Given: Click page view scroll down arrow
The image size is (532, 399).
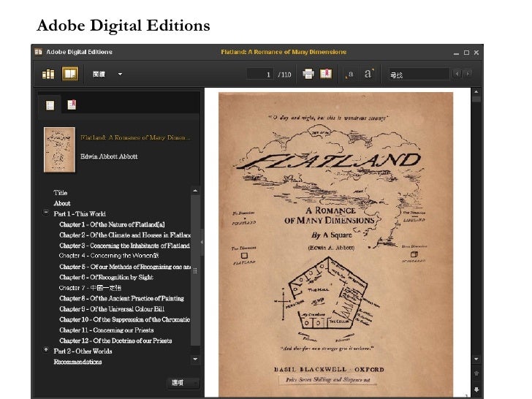Looking at the screenshot, I should [x=476, y=359].
